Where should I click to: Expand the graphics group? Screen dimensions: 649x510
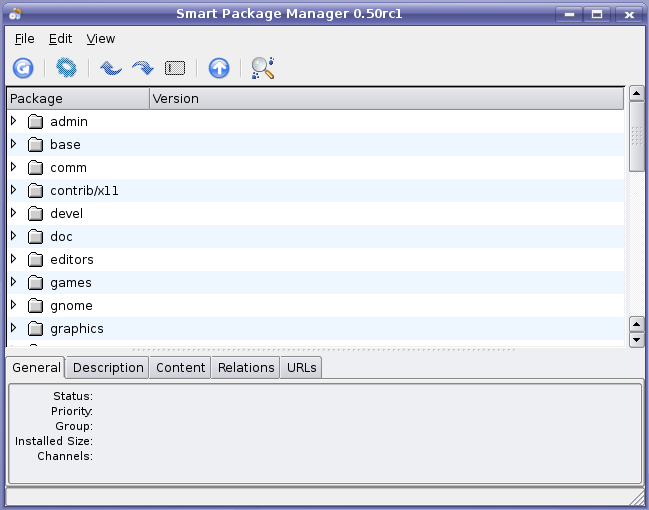point(14,327)
